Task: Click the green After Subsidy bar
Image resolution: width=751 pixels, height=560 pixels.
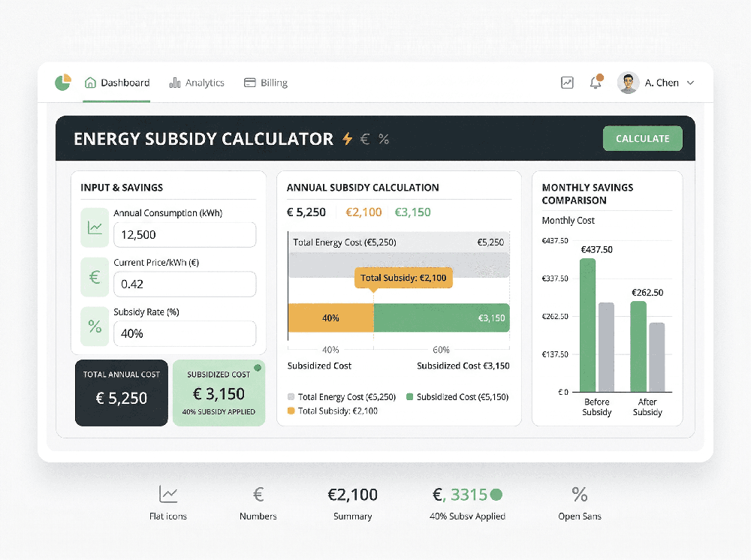Action: click(x=638, y=347)
